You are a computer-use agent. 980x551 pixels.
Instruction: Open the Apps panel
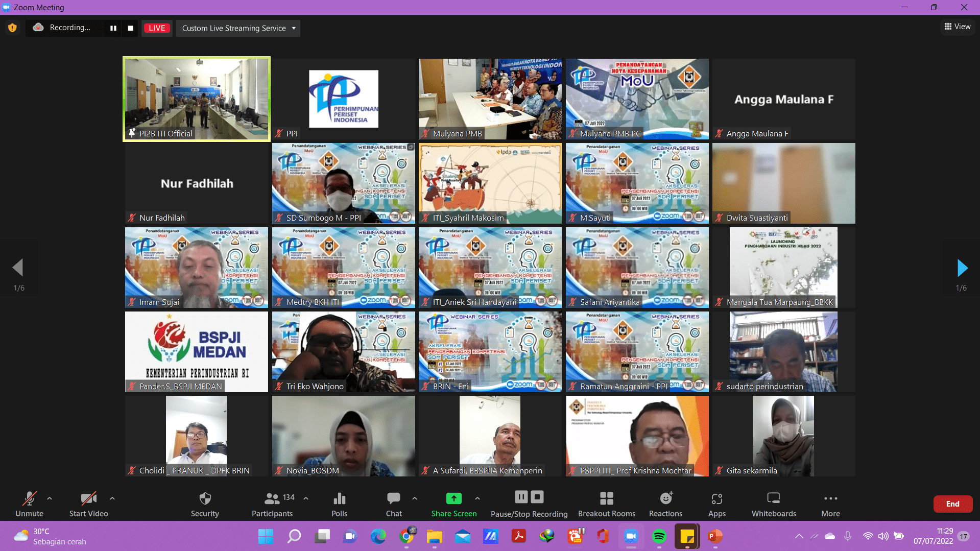coord(716,504)
